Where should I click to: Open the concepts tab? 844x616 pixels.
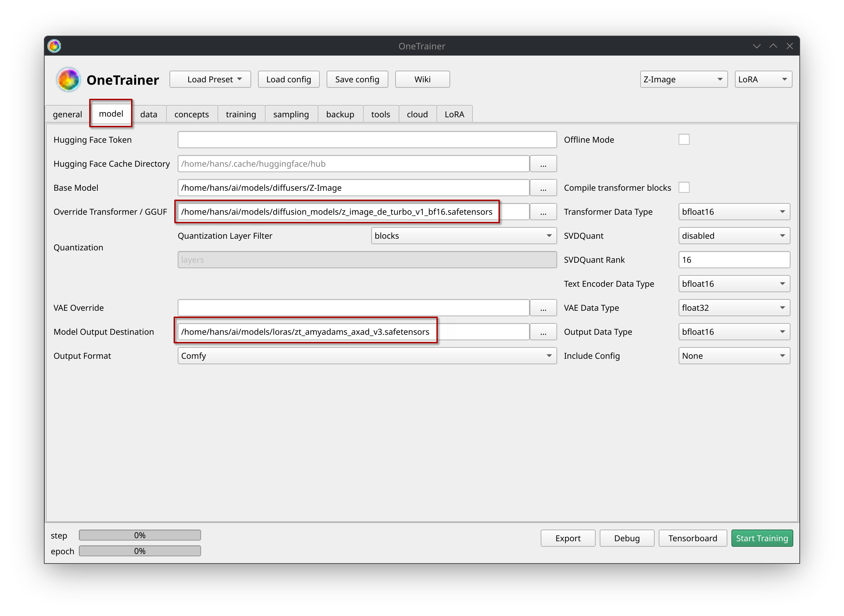click(x=192, y=114)
